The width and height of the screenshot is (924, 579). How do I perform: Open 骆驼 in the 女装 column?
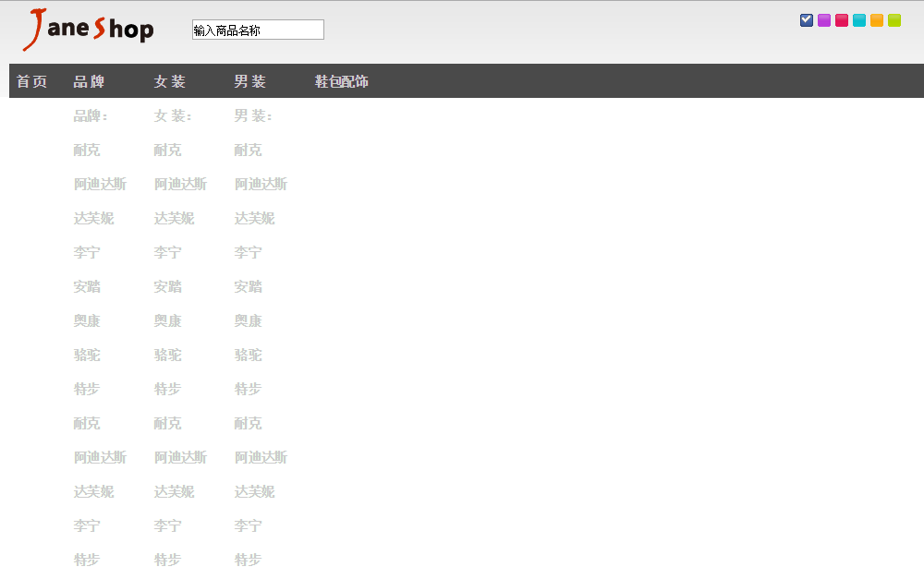(167, 356)
